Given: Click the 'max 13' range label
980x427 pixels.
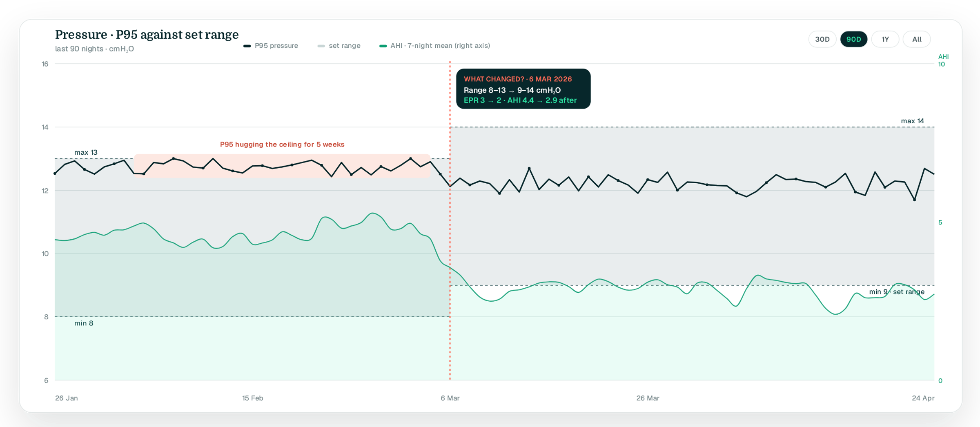Looking at the screenshot, I should click(x=86, y=152).
